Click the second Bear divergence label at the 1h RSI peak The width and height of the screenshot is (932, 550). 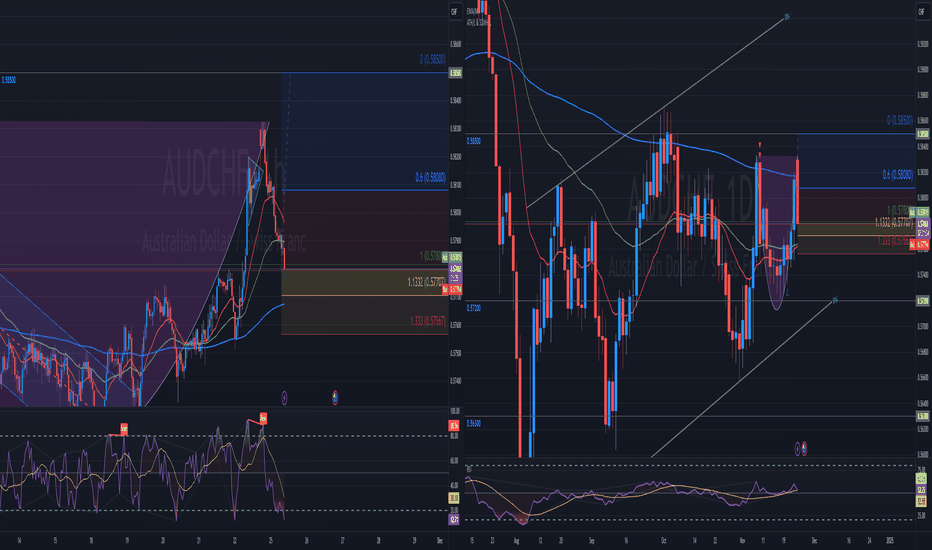pyautogui.click(x=263, y=418)
